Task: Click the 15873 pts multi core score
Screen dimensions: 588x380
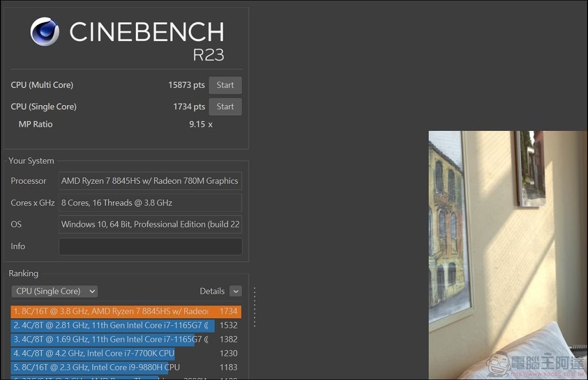Action: 186,85
